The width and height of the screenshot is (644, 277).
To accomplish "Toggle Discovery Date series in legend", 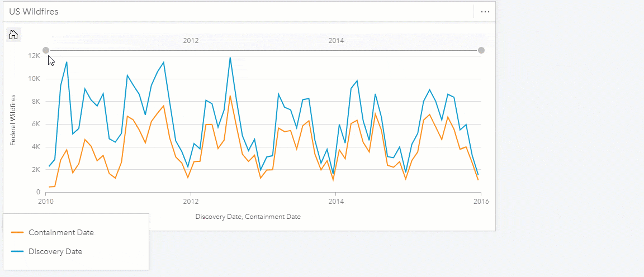I will (x=55, y=251).
